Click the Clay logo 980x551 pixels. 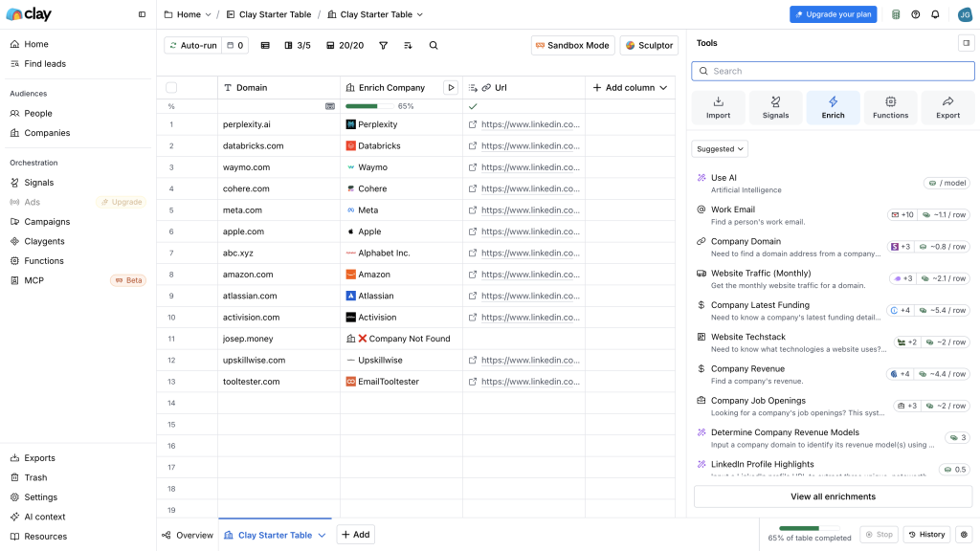click(x=29, y=14)
